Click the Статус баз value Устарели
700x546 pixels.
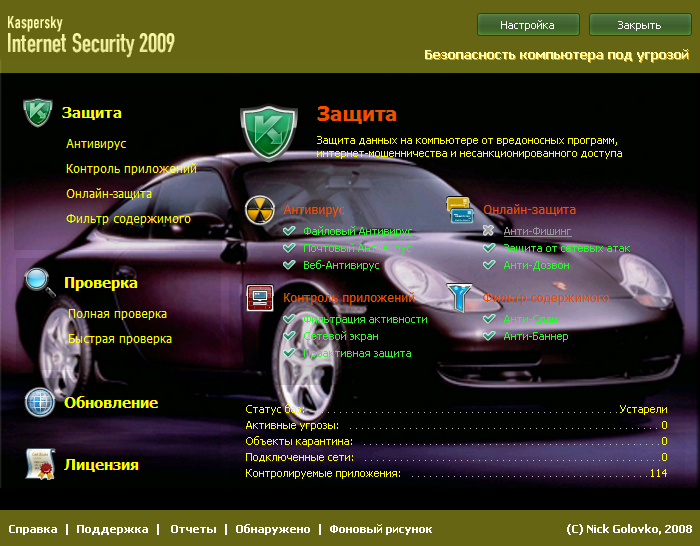(643, 409)
